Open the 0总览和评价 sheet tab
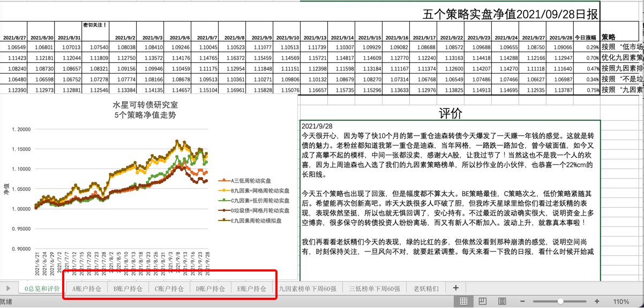Image resolution: width=644 pixels, height=308 pixels. click(42, 289)
